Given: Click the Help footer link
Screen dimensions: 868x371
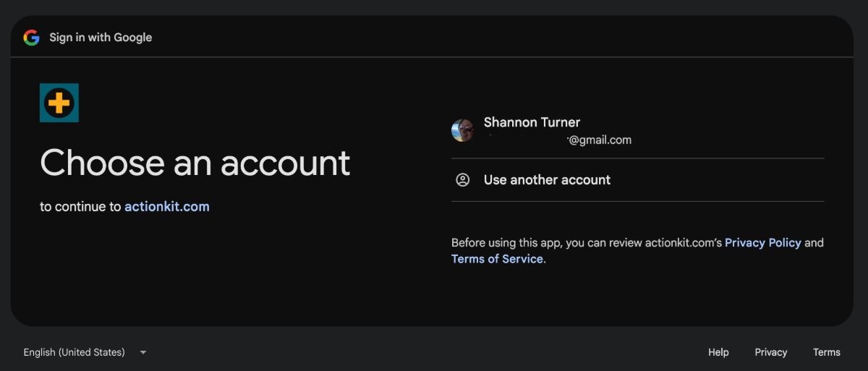Looking at the screenshot, I should coord(718,352).
